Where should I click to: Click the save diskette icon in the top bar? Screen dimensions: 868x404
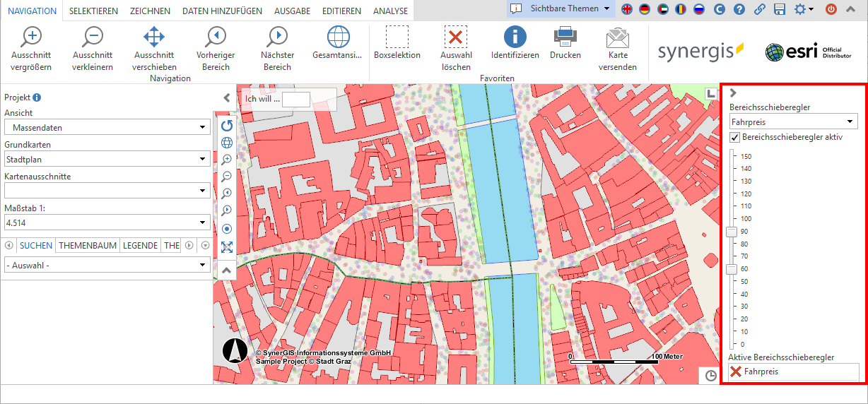780,9
